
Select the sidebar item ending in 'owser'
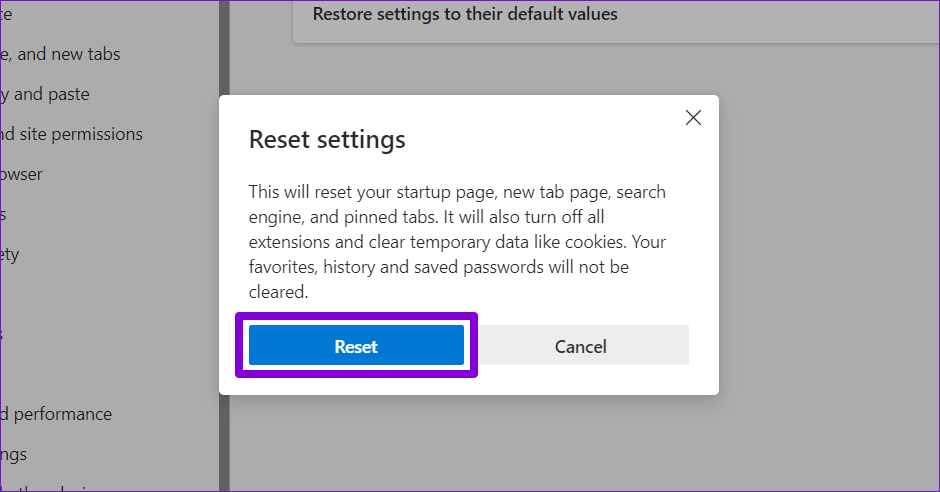point(22,174)
